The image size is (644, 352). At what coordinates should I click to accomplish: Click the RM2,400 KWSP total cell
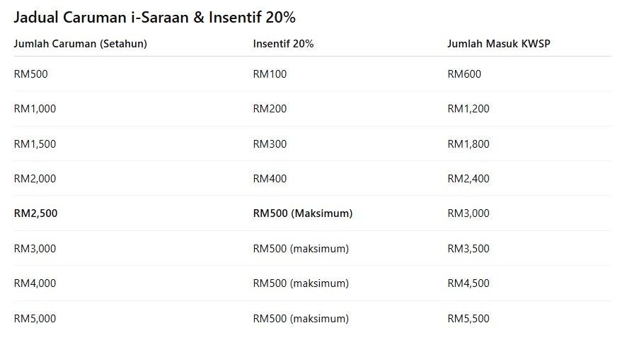coord(468,179)
